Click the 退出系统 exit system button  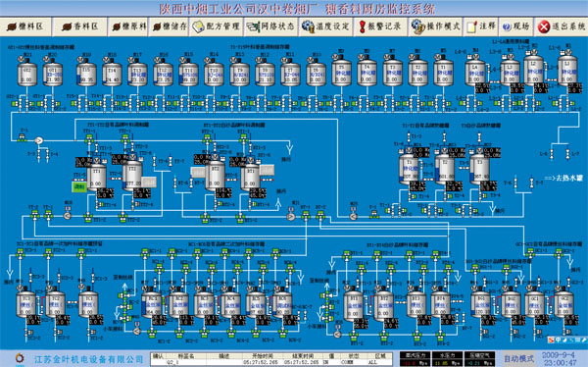561,26
